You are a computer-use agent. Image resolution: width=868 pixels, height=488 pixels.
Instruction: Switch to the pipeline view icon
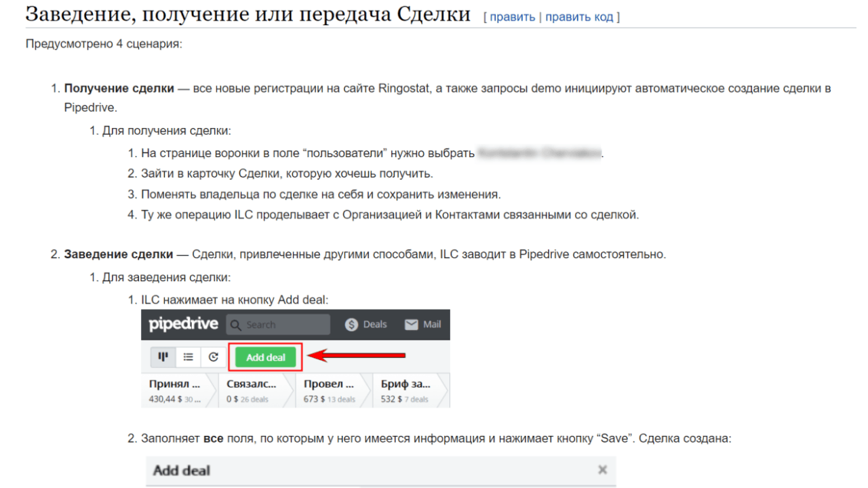pos(163,357)
